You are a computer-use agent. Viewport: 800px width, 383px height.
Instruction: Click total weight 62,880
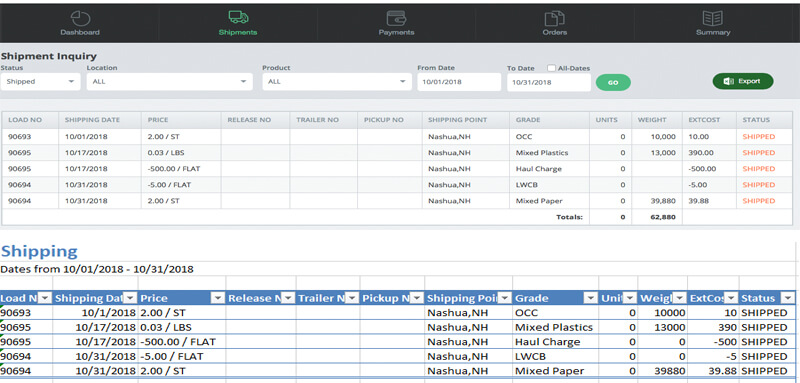pos(663,217)
